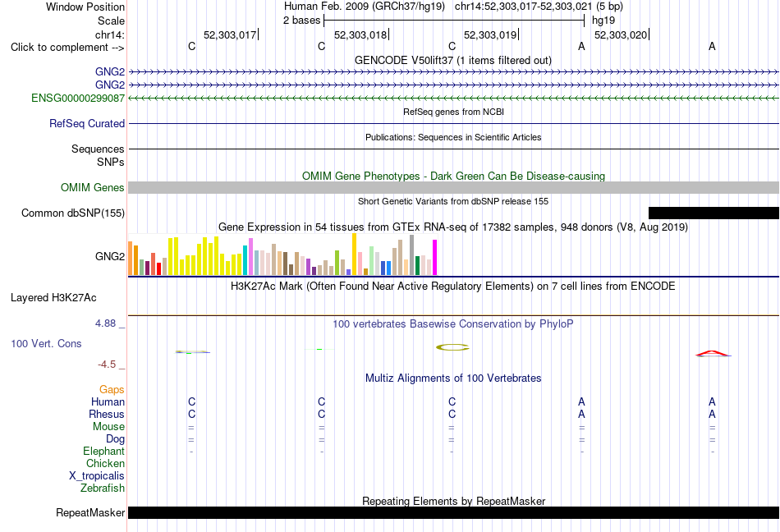The height and width of the screenshot is (532, 780).
Task: Select the Rhesus alignment row label
Action: pyautogui.click(x=107, y=414)
